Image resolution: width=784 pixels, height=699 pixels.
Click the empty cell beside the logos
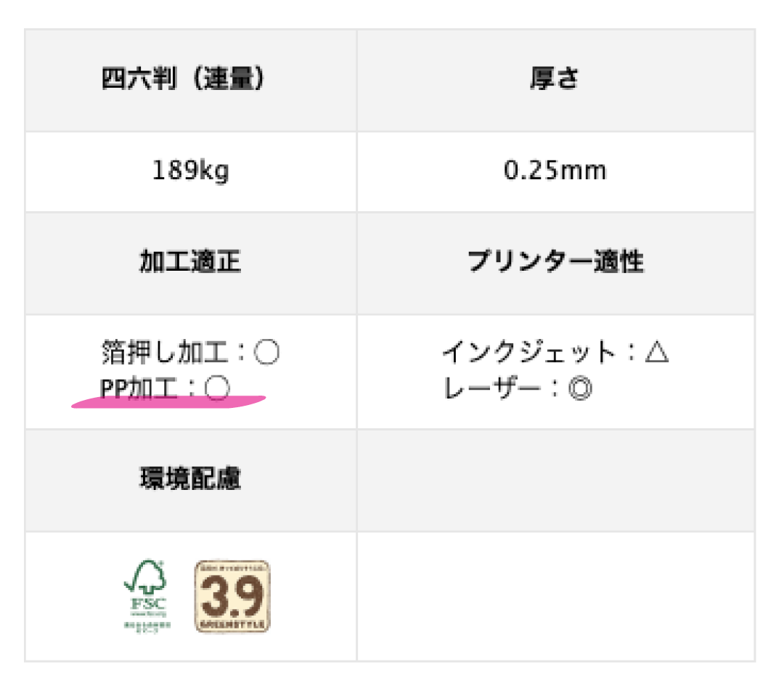point(556,597)
